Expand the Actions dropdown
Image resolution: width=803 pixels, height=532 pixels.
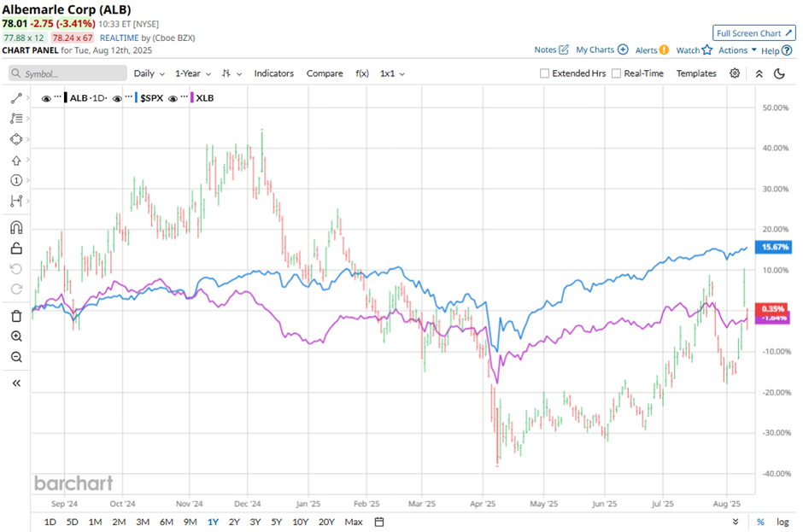point(737,50)
